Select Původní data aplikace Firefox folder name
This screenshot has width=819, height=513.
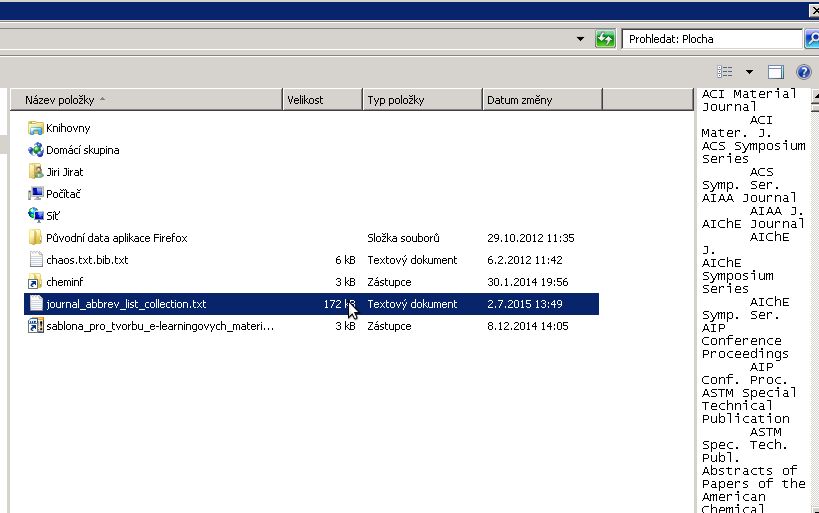pos(116,238)
